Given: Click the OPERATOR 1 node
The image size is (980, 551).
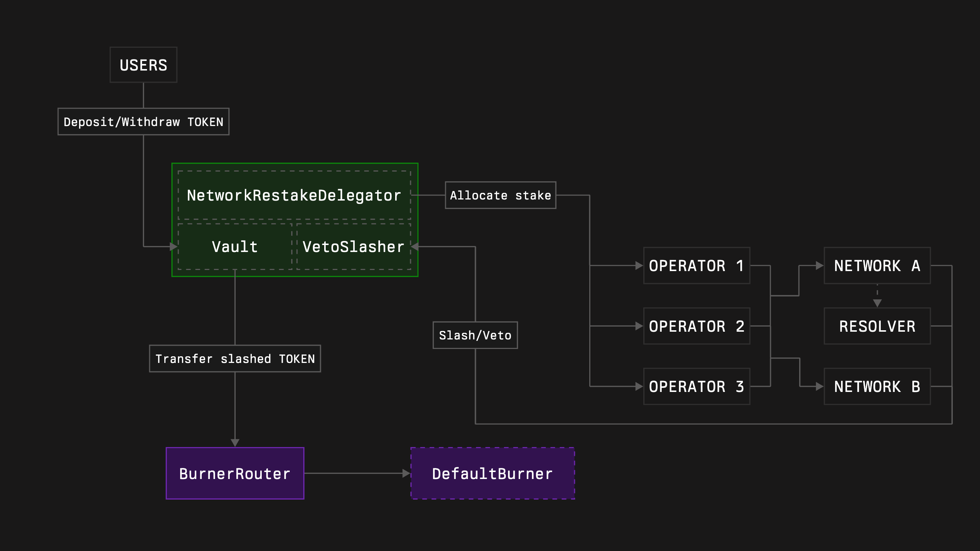Looking at the screenshot, I should [x=696, y=266].
